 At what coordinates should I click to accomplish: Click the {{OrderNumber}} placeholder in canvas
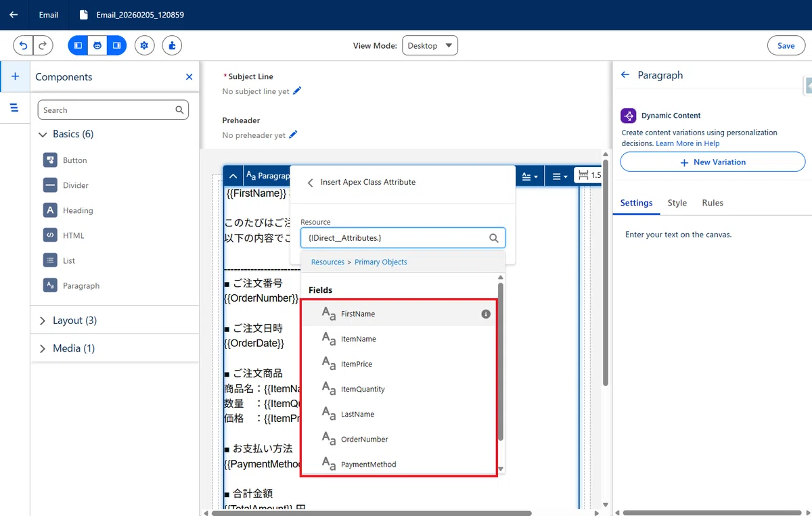tap(261, 298)
